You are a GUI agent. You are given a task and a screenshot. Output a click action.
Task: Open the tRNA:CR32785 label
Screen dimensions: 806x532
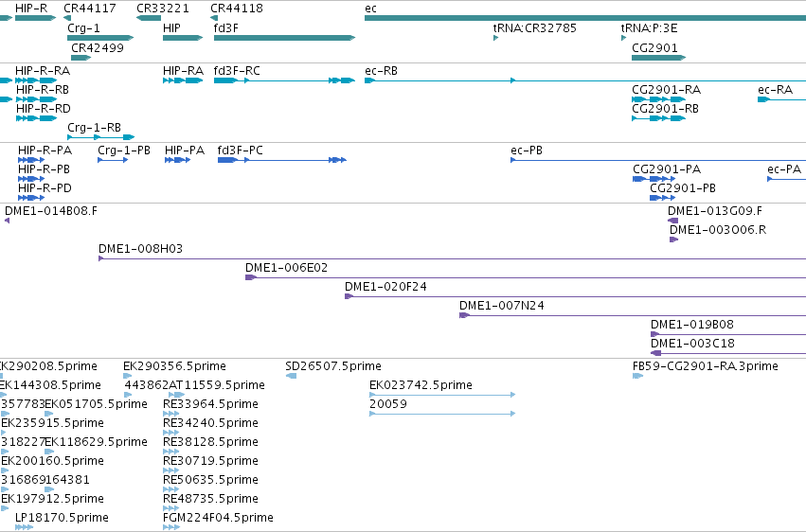[534, 27]
